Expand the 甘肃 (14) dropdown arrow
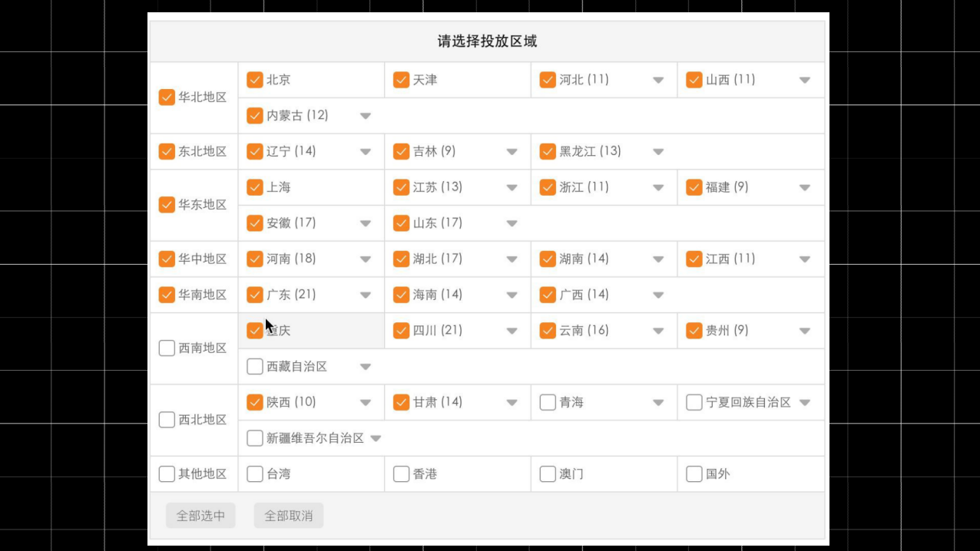The width and height of the screenshot is (980, 551). pyautogui.click(x=512, y=403)
